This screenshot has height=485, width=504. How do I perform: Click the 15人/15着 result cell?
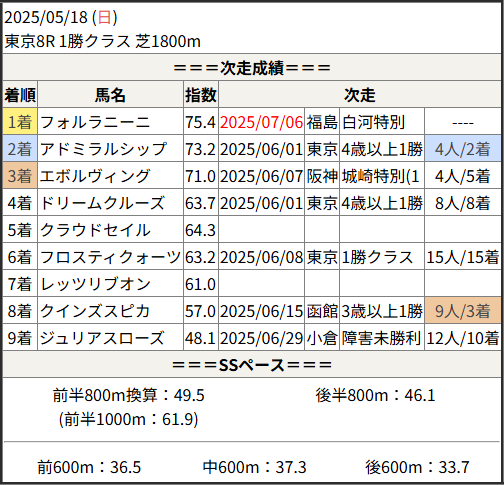coord(463,257)
